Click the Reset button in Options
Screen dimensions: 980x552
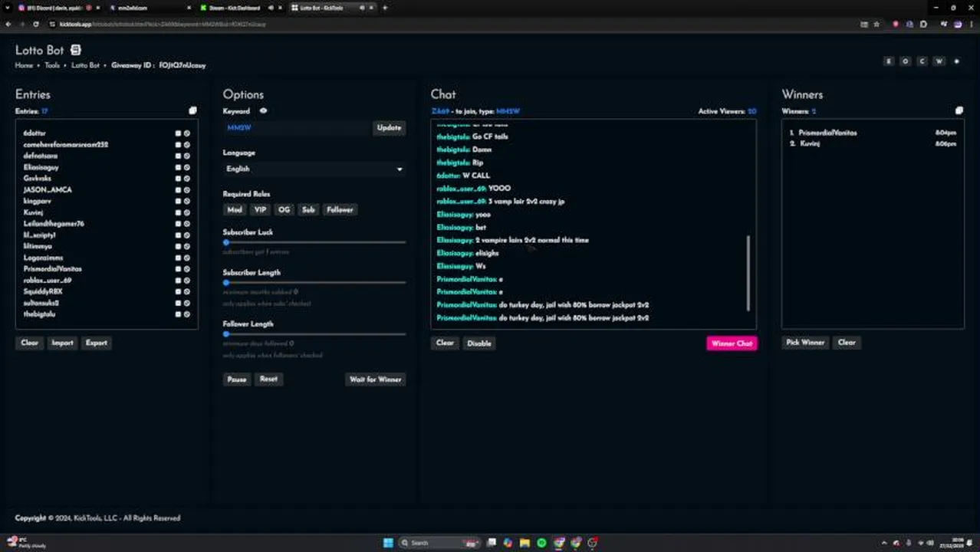[x=268, y=379]
